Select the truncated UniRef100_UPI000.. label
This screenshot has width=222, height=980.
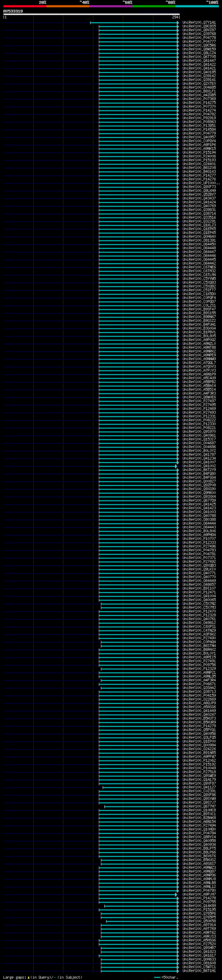tap(201, 183)
